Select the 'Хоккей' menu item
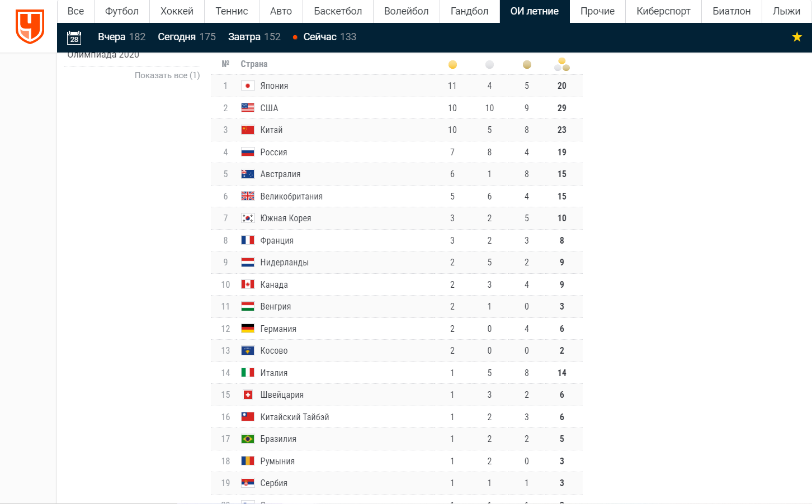The image size is (812, 504). [x=177, y=11]
